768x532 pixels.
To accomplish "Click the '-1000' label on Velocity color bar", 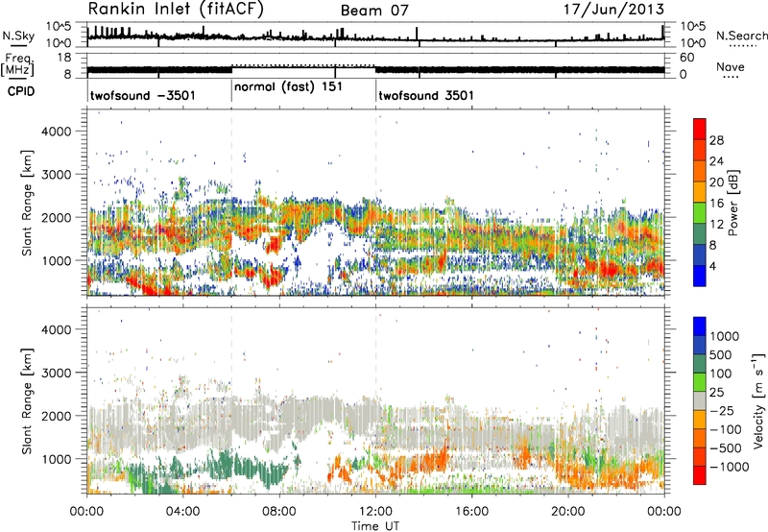I will pyautogui.click(x=730, y=467).
